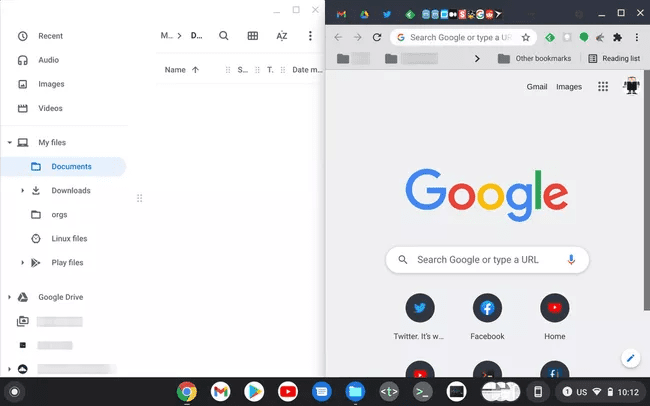650x406 pixels.
Task: Open the Files app three-dot menu
Action: 310,36
